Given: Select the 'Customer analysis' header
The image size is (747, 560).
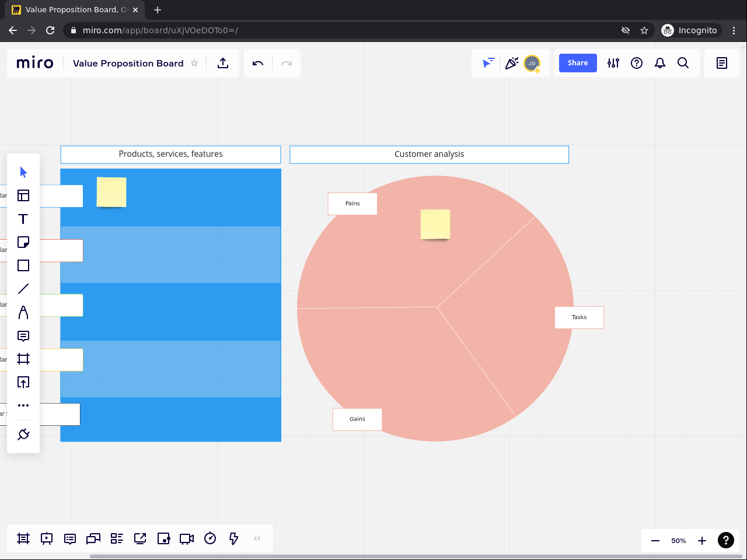Looking at the screenshot, I should (x=429, y=155).
